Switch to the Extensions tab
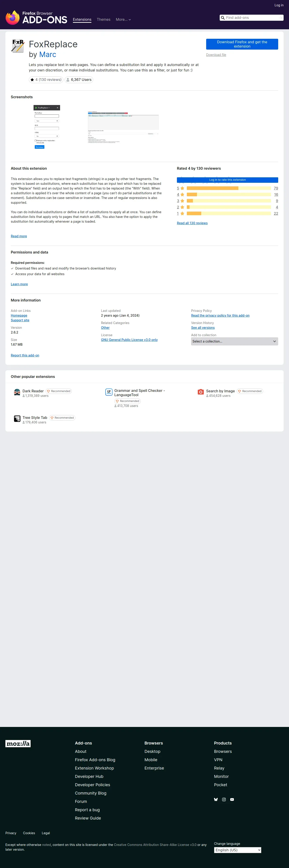 click(82, 20)
